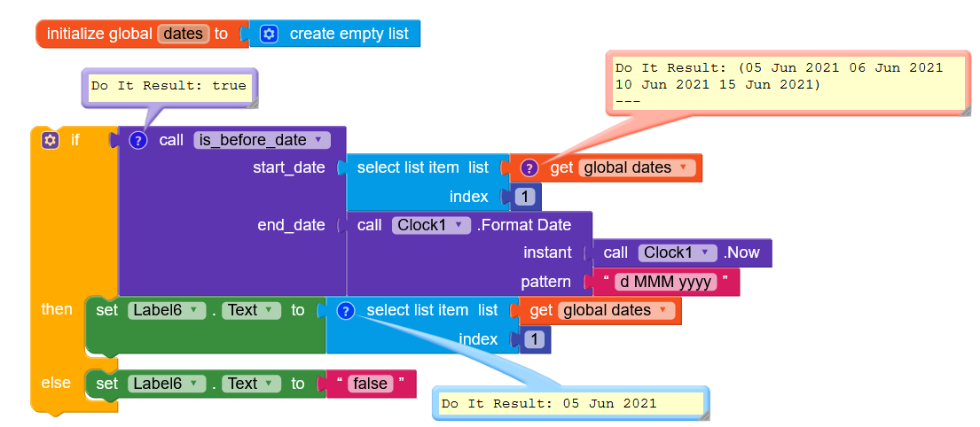Click 'Do It Result: 05 Jun 2021' bubble
The height and width of the screenshot is (427, 980).
(x=570, y=403)
